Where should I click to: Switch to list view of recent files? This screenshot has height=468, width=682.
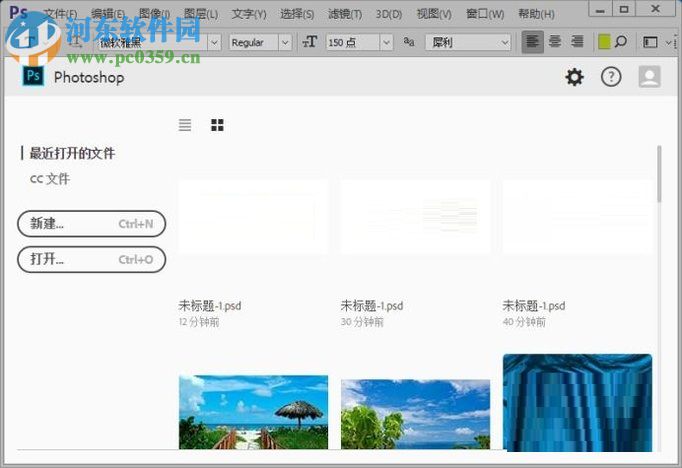(x=185, y=125)
